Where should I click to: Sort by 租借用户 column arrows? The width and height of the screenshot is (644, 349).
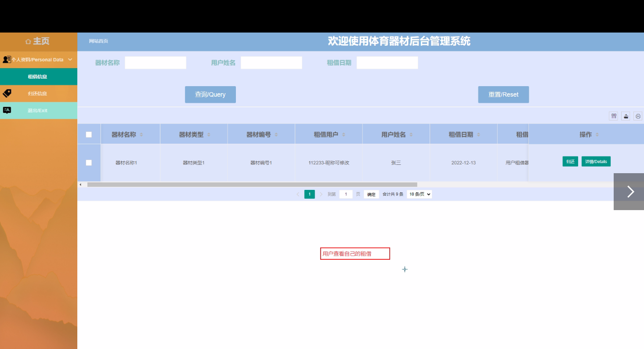click(x=344, y=135)
